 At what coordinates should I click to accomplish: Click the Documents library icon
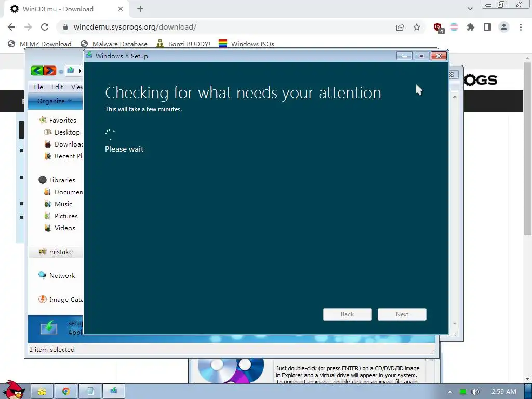tap(48, 192)
